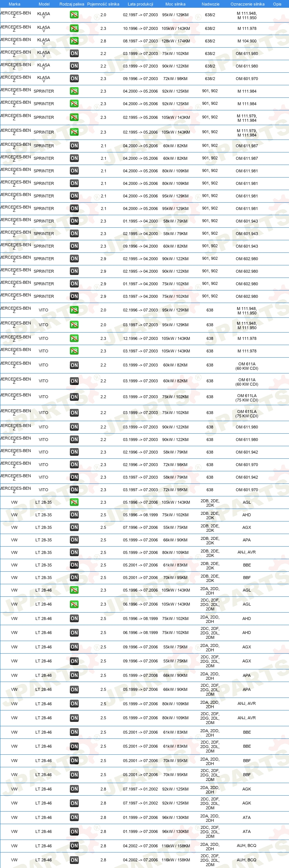Click PB icon in LT 28-46 05.1996 AGL row
Viewport: 289px width, 868px height.
pos(74,590)
